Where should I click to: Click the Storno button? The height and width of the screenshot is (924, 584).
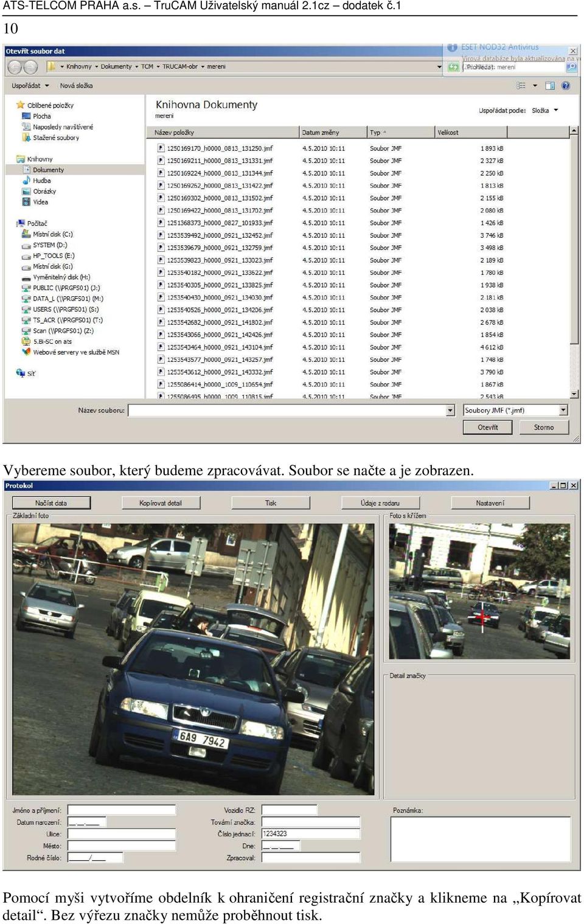coord(544,428)
